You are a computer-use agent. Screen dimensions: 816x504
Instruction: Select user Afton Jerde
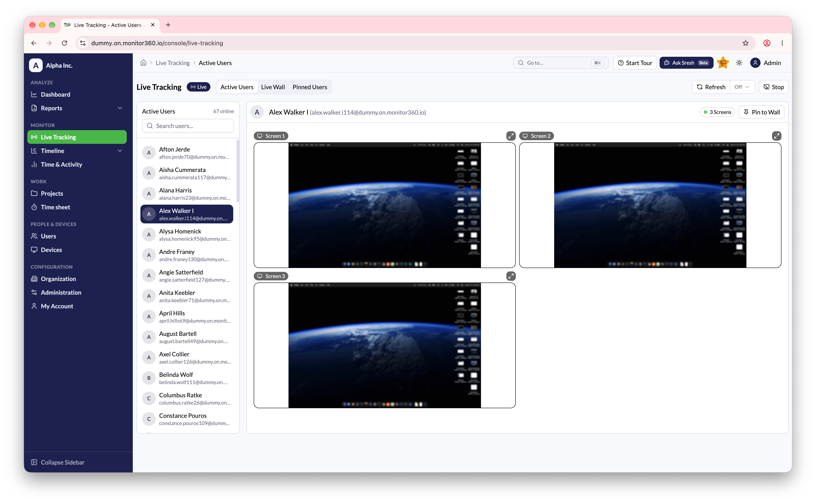click(187, 153)
